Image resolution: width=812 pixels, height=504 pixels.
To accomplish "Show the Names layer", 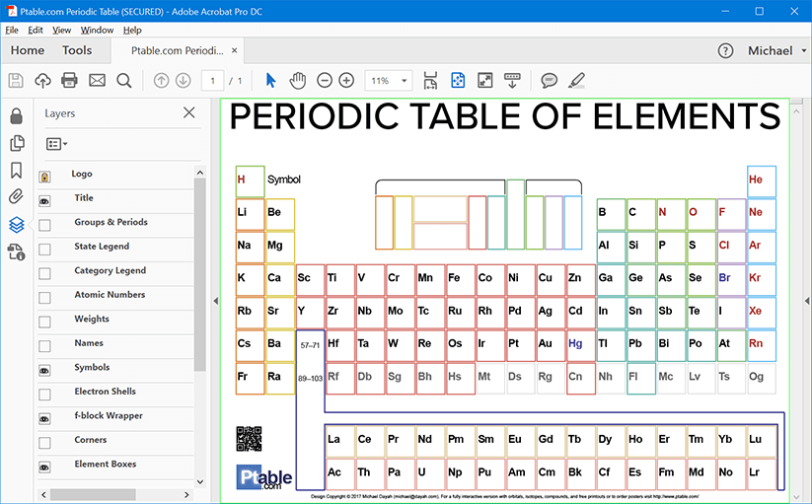I will [44, 346].
